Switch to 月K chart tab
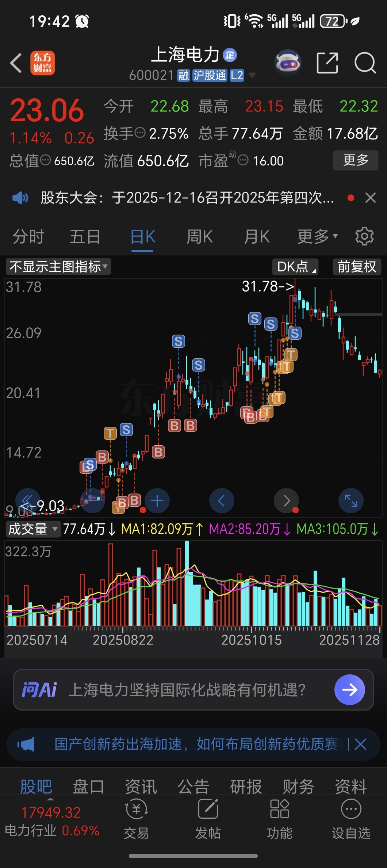 point(257,237)
